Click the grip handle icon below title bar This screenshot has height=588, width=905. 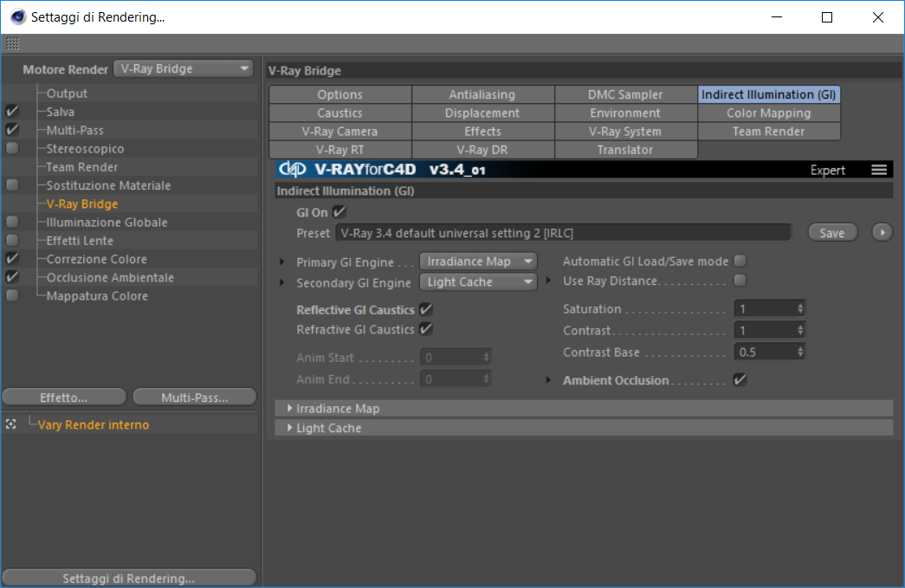[x=13, y=43]
